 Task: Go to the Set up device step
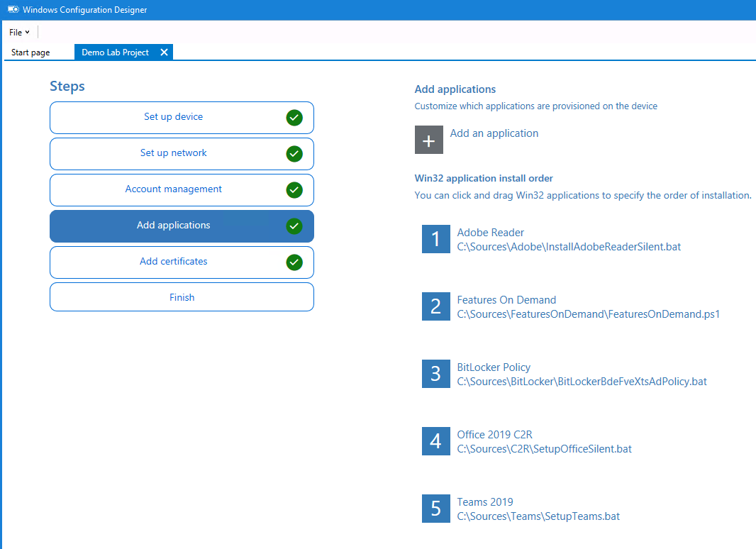182,118
